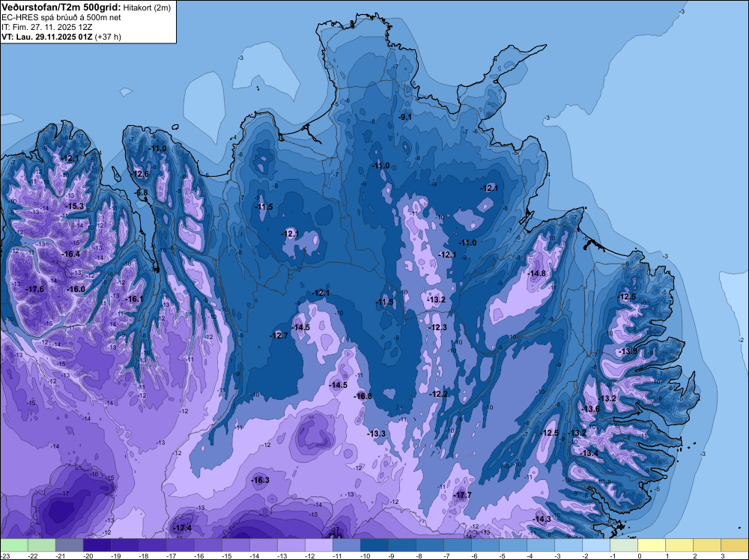Click the -17.4 temperature value

coord(182,528)
